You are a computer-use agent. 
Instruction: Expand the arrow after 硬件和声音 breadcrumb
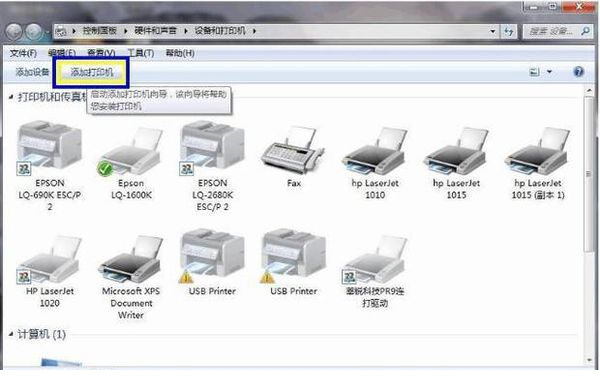coord(186,31)
